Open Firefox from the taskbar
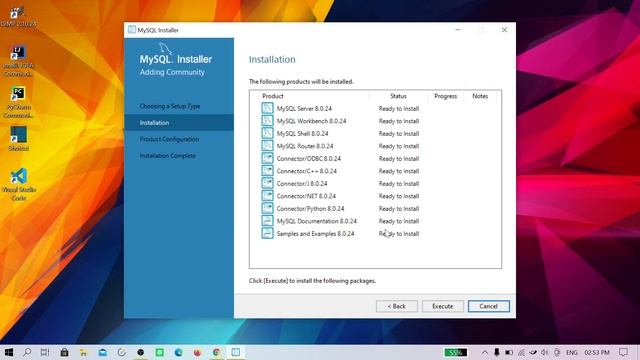 click(x=198, y=352)
